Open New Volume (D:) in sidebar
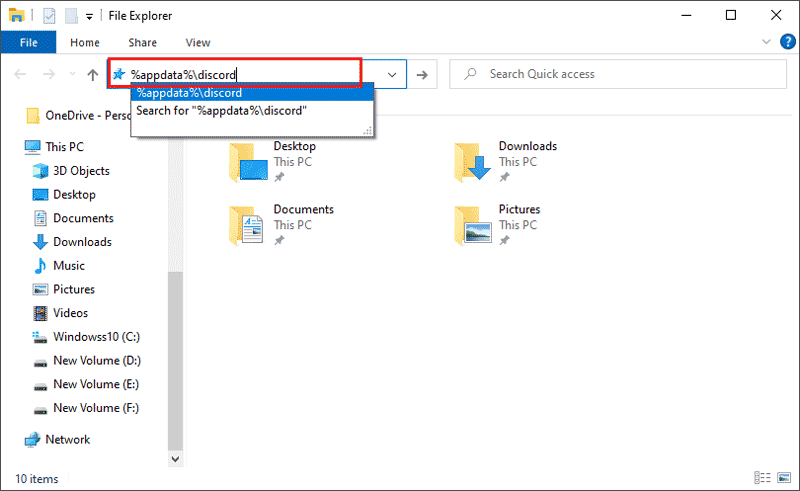Image resolution: width=800 pixels, height=491 pixels. (86, 361)
